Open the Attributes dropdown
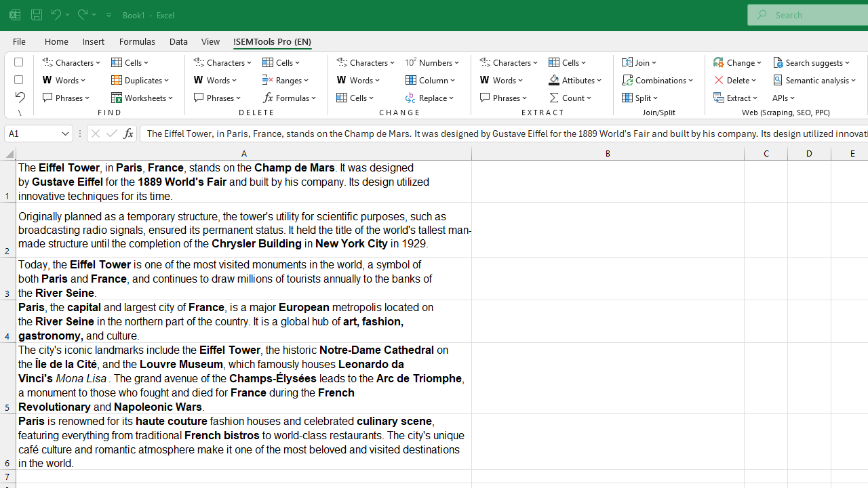868x488 pixels. [575, 80]
